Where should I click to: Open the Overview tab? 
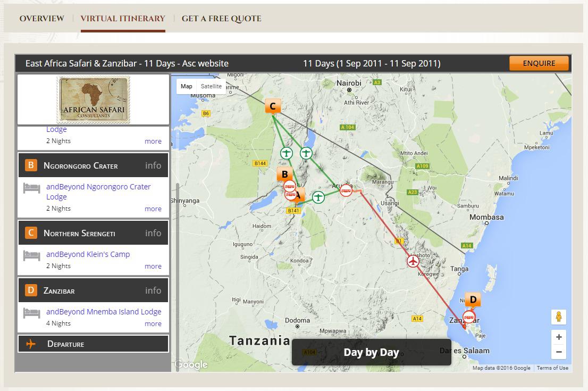(42, 18)
